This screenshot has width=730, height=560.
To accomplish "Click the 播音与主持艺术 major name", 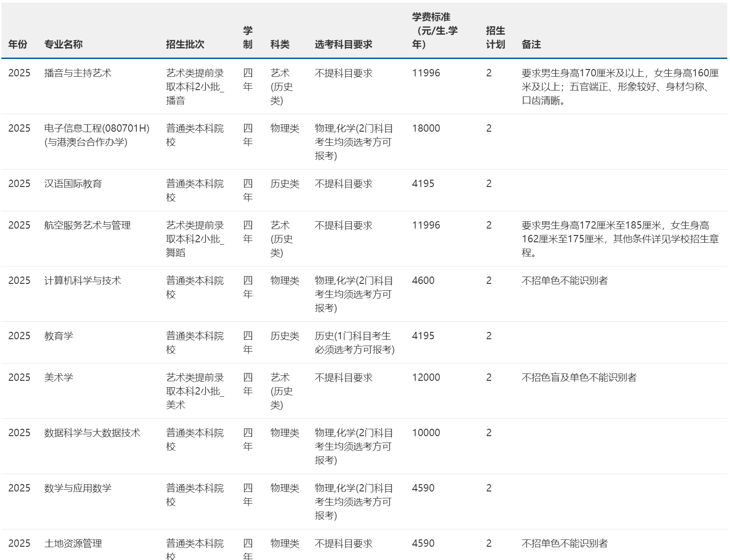I will [78, 73].
